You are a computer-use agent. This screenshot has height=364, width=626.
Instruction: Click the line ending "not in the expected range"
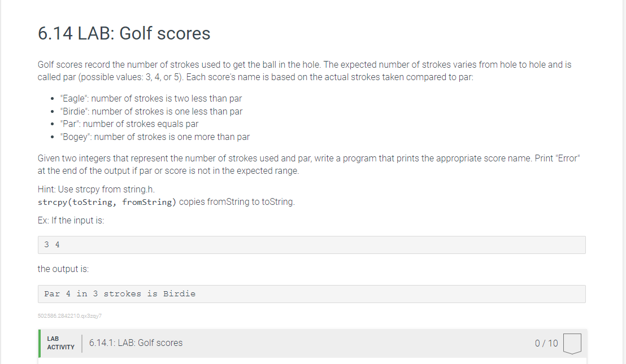(x=168, y=170)
